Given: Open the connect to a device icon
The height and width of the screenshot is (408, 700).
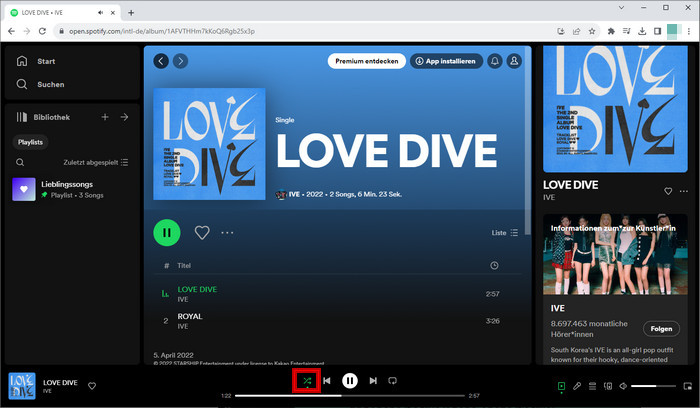Looking at the screenshot, I should pyautogui.click(x=608, y=386).
